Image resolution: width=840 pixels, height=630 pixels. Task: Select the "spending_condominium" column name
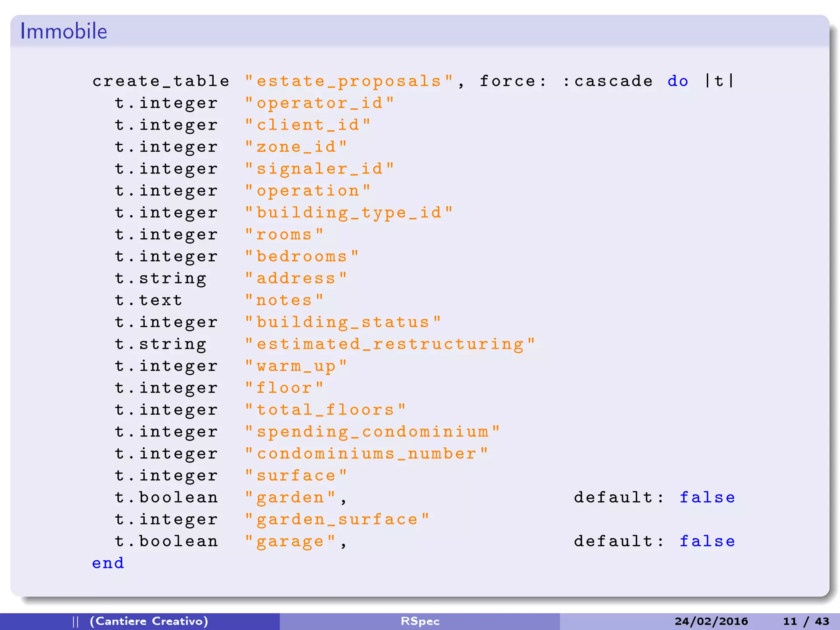tap(372, 432)
